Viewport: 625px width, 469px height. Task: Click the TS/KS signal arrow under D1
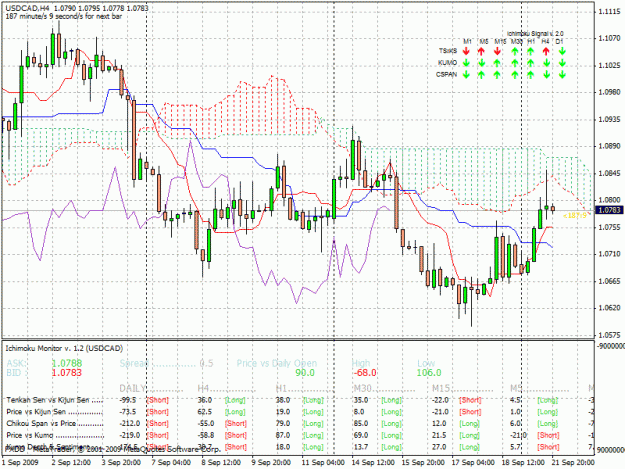pos(562,51)
